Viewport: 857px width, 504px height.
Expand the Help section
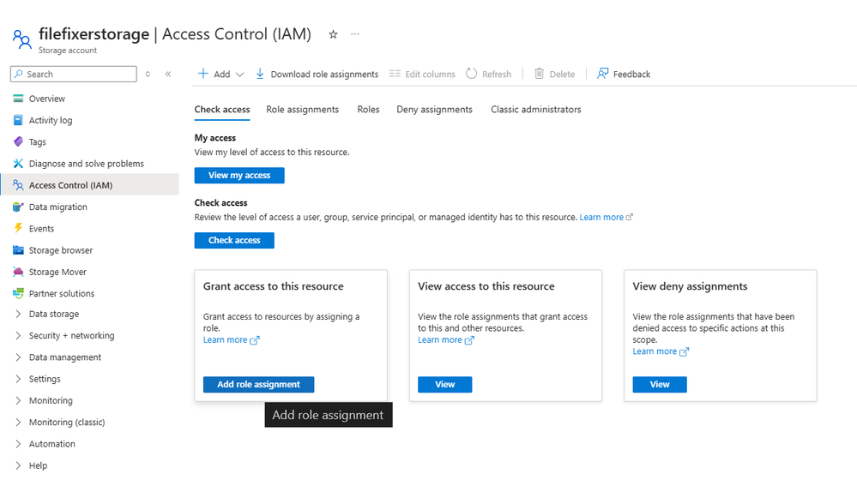coord(18,465)
